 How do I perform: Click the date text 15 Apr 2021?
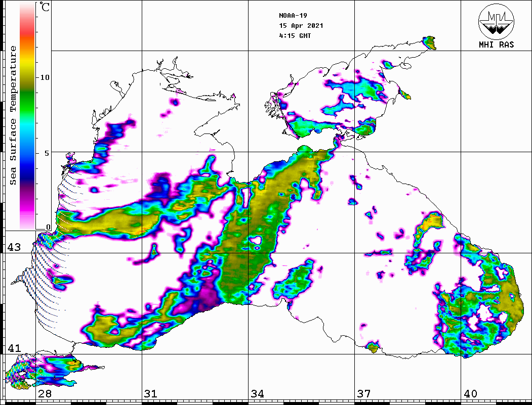[x=301, y=26]
